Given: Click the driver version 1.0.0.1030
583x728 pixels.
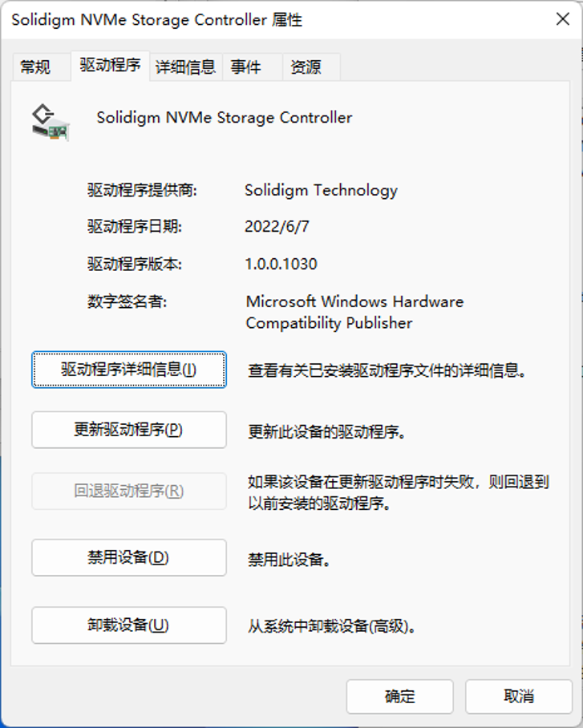Looking at the screenshot, I should click(x=281, y=264).
